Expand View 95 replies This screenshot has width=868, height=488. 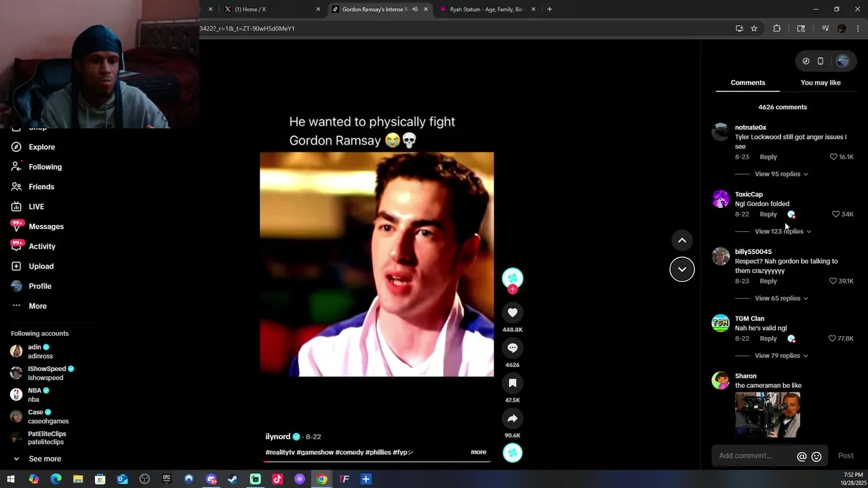click(x=781, y=174)
